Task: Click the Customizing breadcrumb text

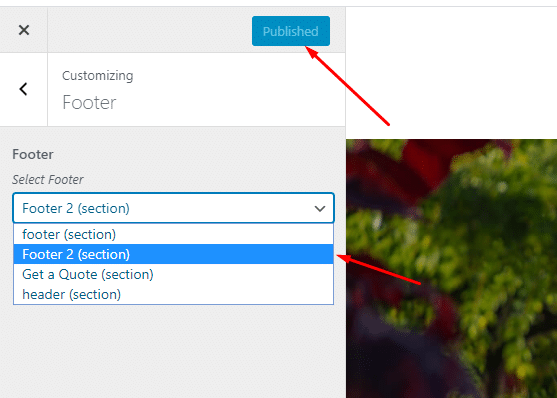Action: click(98, 76)
